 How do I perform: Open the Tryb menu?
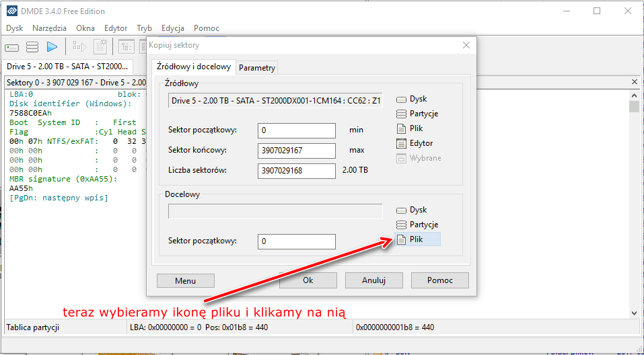coord(144,28)
